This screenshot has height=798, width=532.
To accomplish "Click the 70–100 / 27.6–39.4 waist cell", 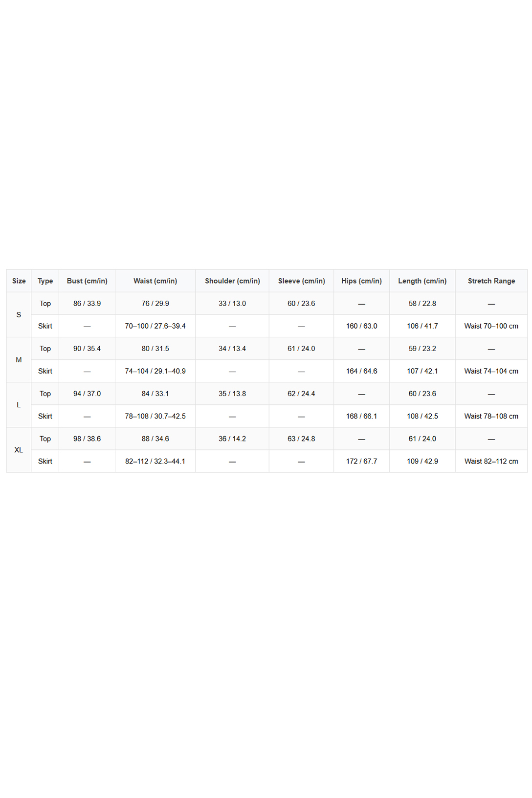I will click(155, 326).
